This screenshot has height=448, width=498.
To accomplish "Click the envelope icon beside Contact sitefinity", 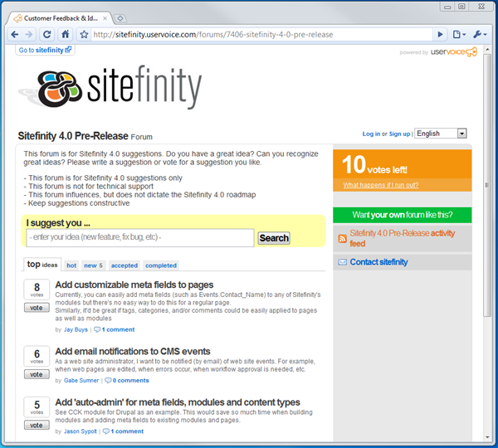I will 341,262.
